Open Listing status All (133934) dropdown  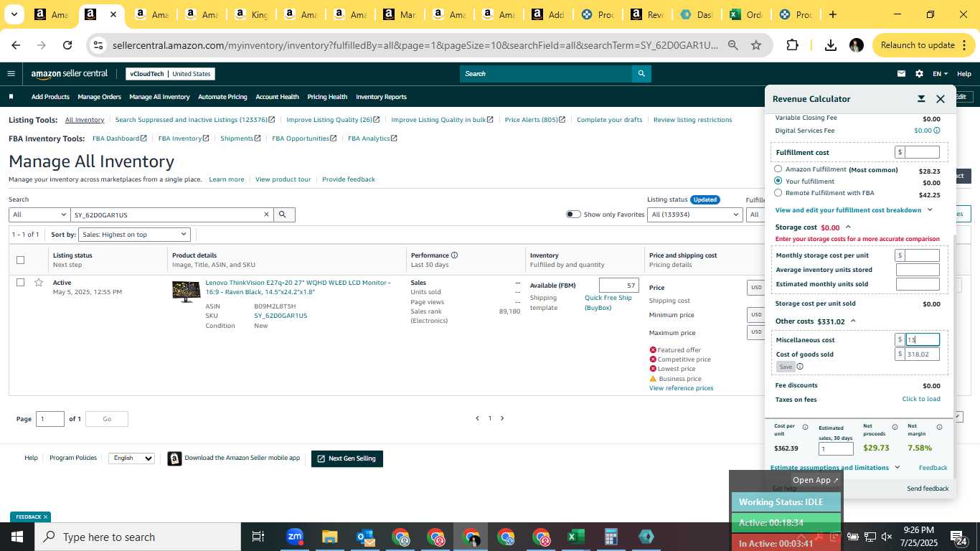(x=694, y=215)
